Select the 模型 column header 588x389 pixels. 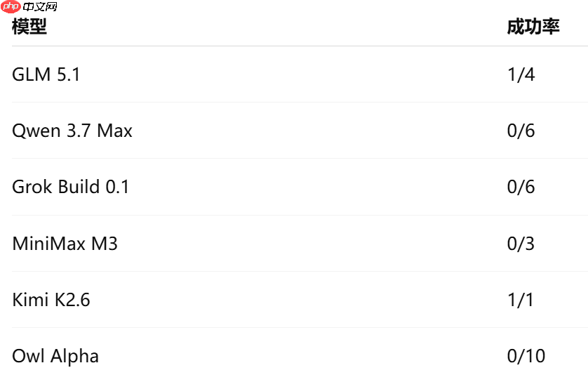(29, 27)
